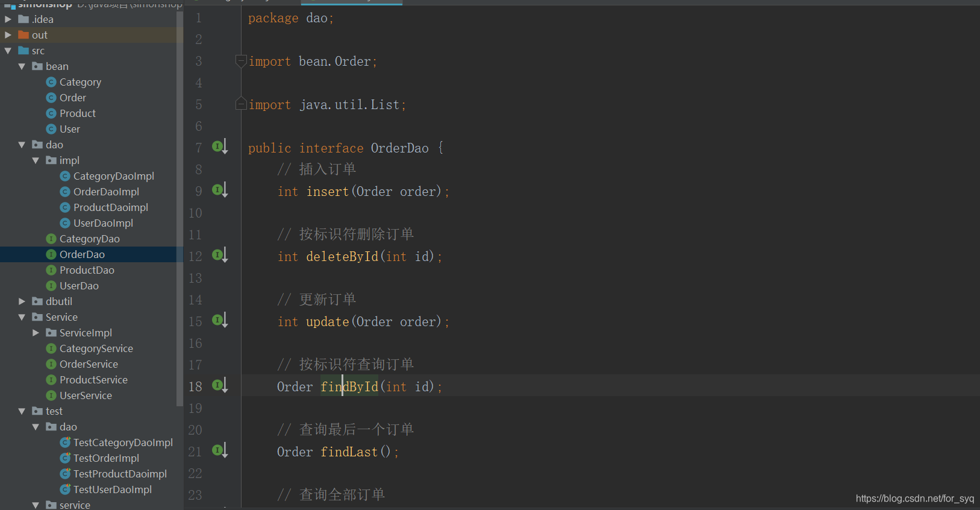This screenshot has height=510, width=980.
Task: Click implemented-method gutter icon for deleteById
Action: coord(220,255)
